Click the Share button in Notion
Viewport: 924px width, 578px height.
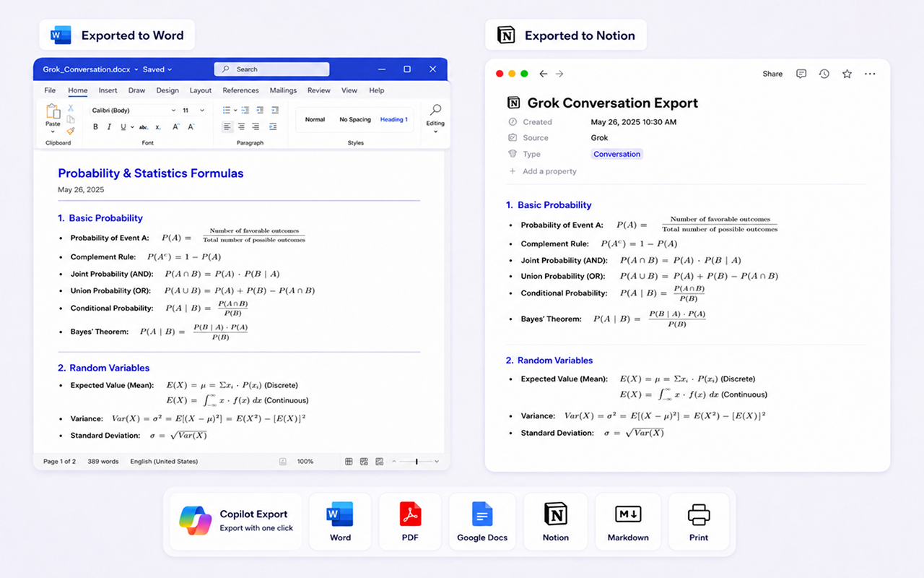click(x=772, y=74)
